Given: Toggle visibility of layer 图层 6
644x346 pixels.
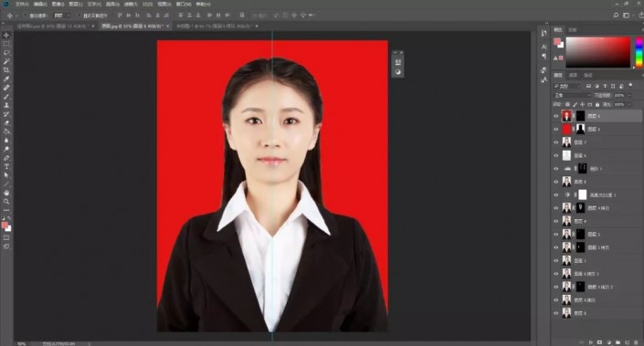Looking at the screenshot, I should (x=556, y=155).
